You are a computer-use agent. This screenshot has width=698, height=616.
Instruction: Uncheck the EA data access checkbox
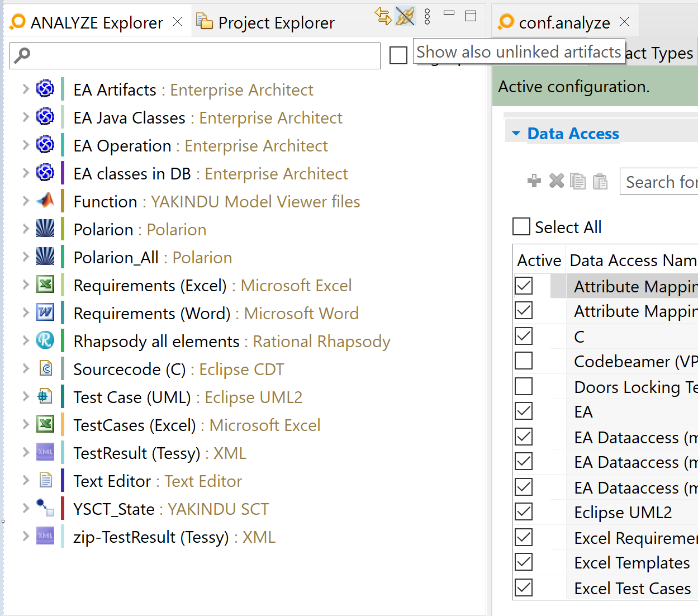[524, 411]
